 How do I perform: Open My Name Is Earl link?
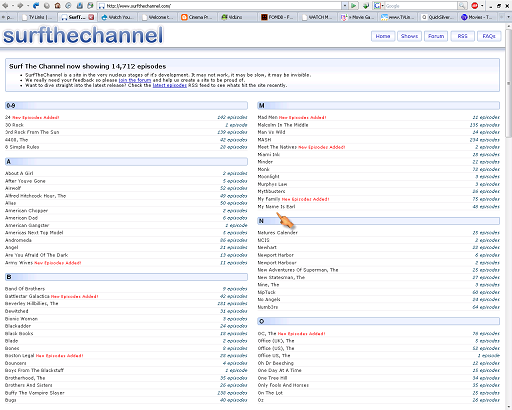(276, 207)
